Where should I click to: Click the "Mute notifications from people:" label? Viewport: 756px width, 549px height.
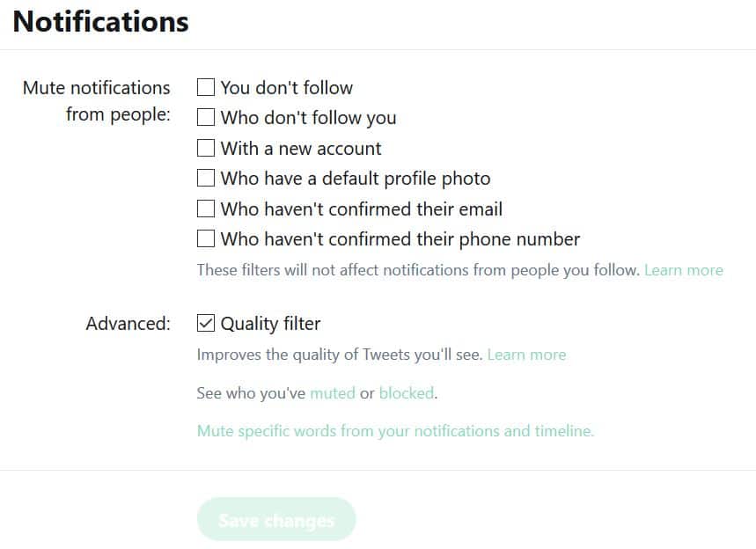click(97, 101)
